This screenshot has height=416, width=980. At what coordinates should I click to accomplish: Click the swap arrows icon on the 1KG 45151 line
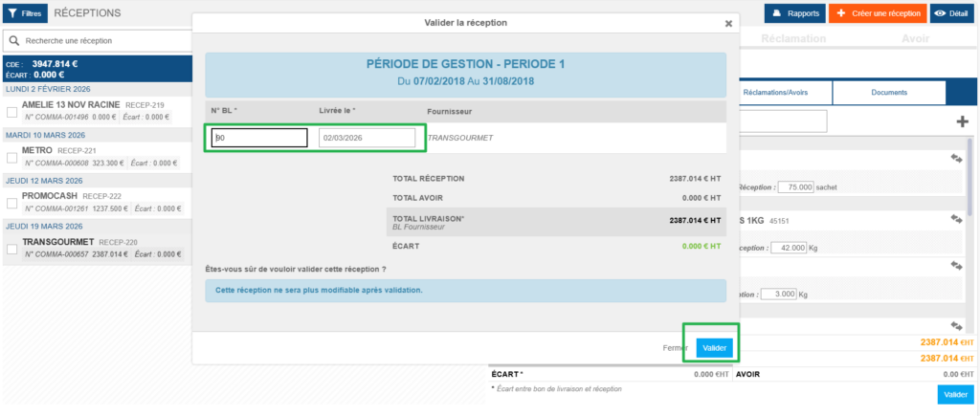[955, 220]
